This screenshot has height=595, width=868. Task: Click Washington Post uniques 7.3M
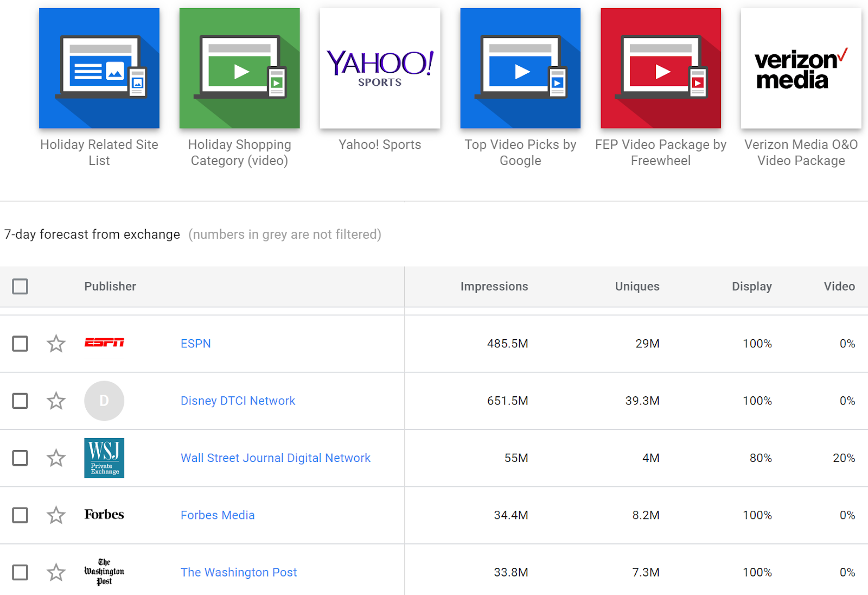pos(646,572)
